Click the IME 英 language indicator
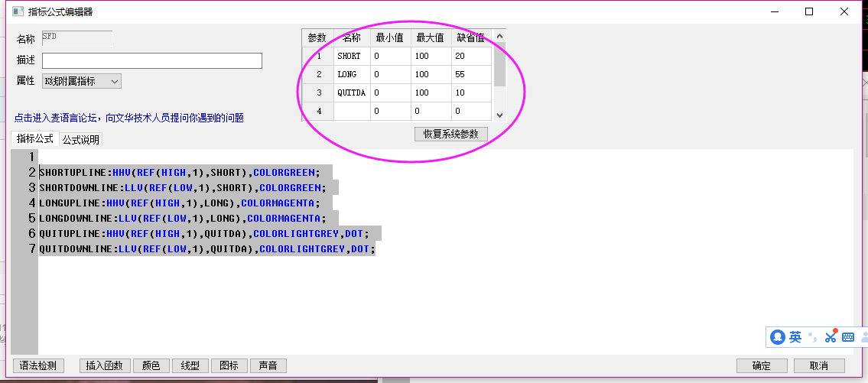The height and width of the screenshot is (383, 868). 795,336
